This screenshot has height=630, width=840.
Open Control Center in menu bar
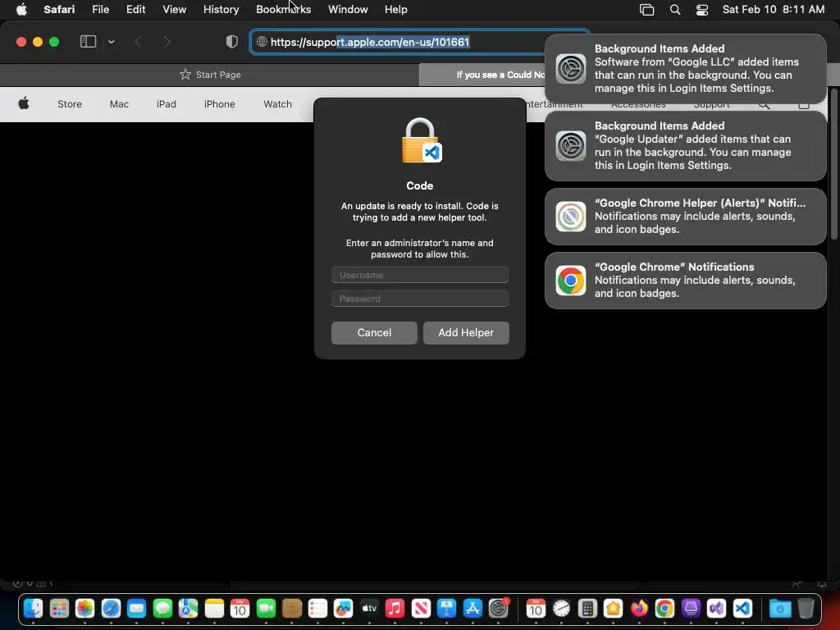pos(702,9)
